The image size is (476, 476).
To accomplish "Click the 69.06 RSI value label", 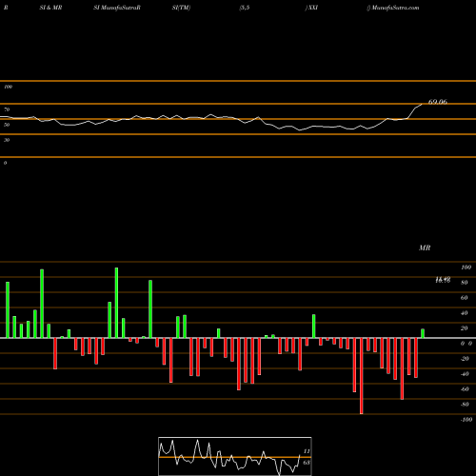I will tap(438, 102).
